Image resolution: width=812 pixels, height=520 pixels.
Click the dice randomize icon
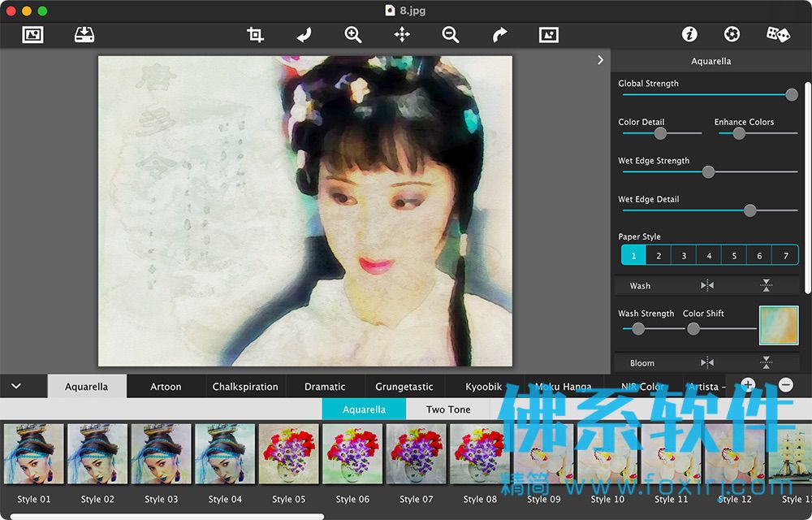click(778, 34)
